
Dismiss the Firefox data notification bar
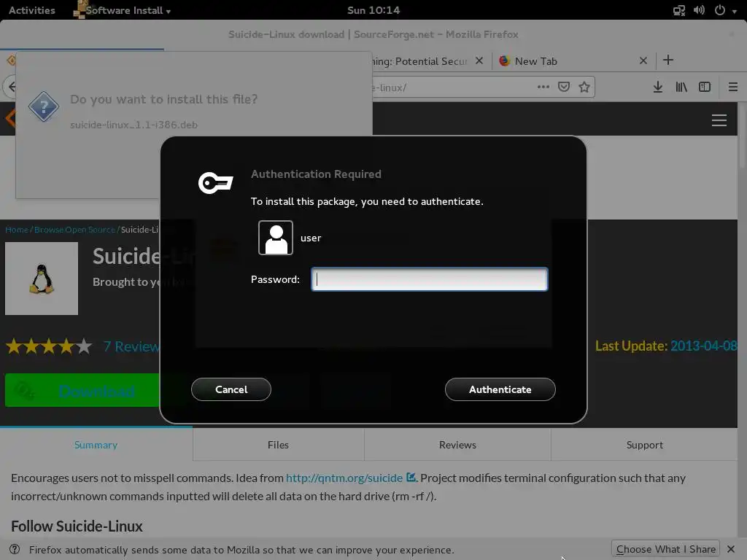(731, 550)
